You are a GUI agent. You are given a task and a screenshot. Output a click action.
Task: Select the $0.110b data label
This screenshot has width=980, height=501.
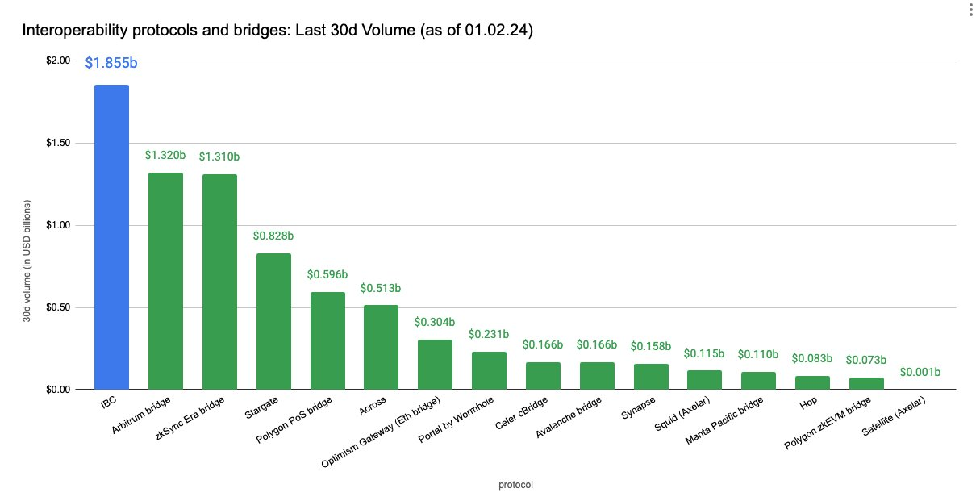pos(758,354)
